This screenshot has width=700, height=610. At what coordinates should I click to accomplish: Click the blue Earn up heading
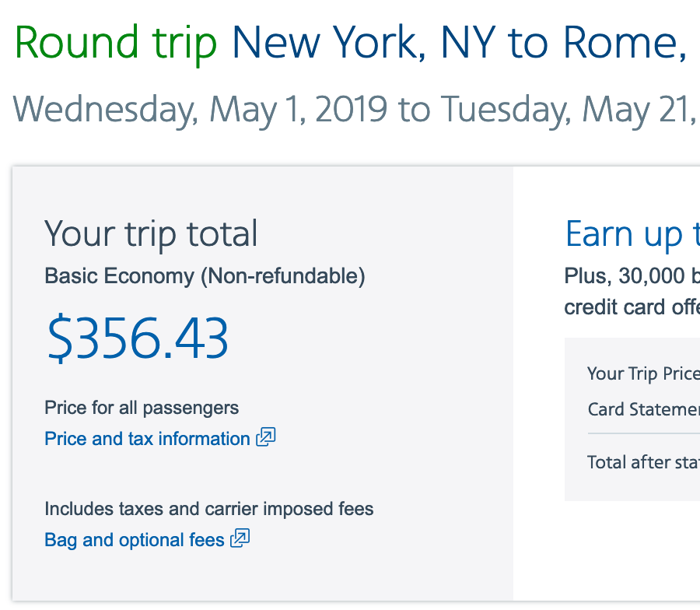coord(632,233)
